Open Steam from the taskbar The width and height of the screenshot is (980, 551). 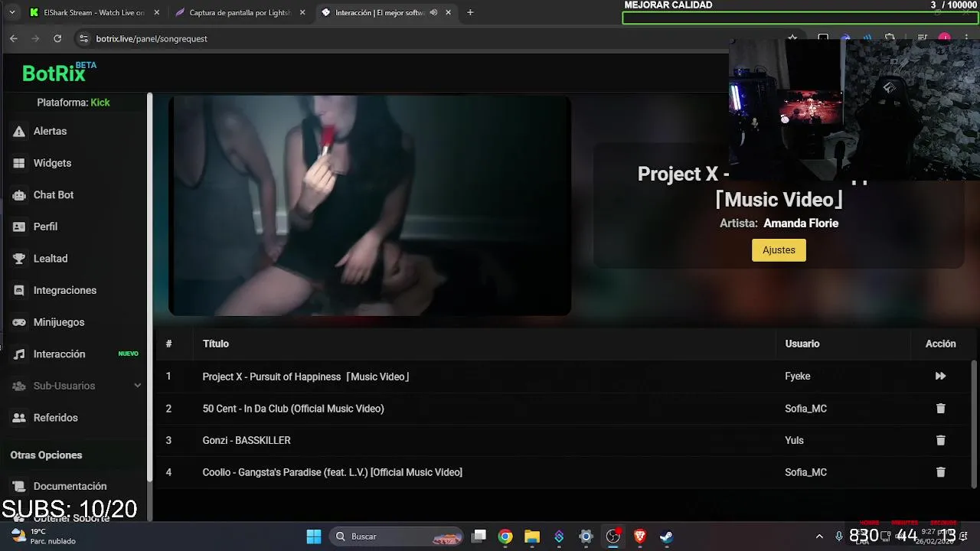coord(666,536)
